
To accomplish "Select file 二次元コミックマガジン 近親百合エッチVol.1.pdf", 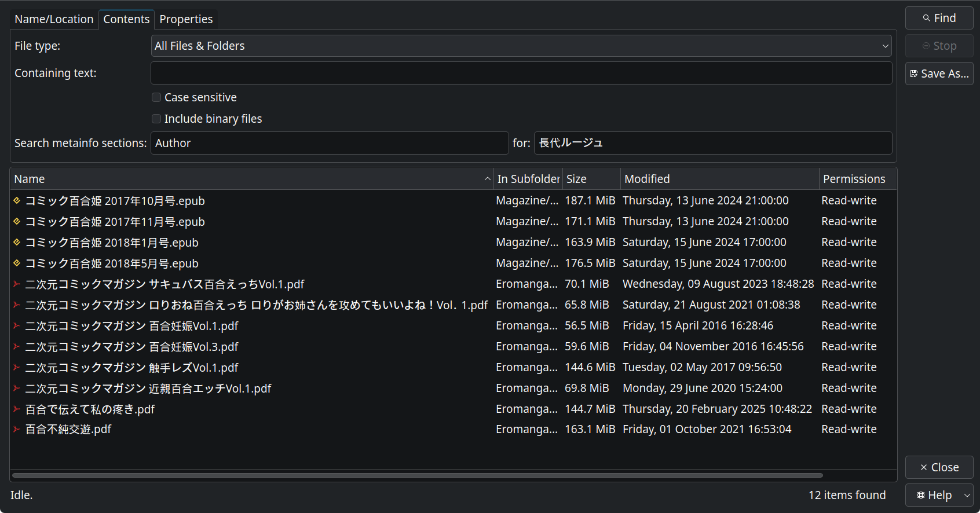I will tap(148, 389).
